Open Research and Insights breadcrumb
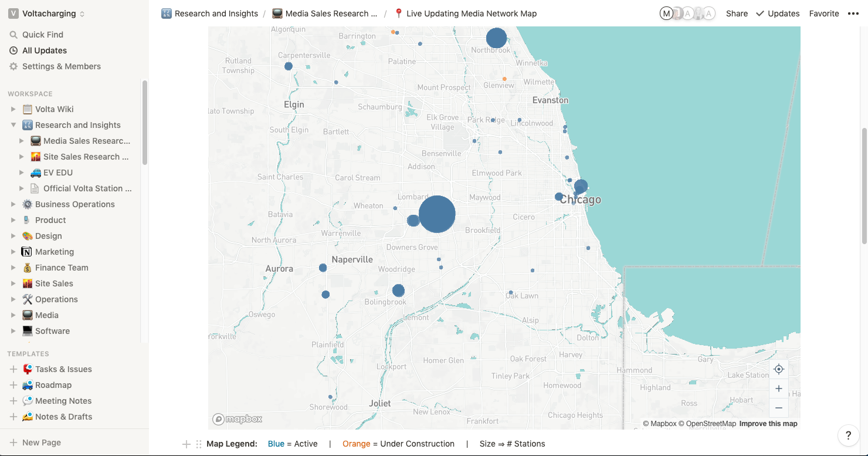This screenshot has width=868, height=456. 210,13
